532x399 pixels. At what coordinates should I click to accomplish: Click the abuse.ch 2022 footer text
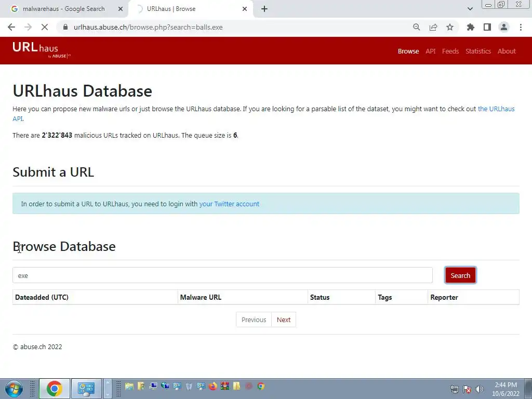(x=37, y=347)
